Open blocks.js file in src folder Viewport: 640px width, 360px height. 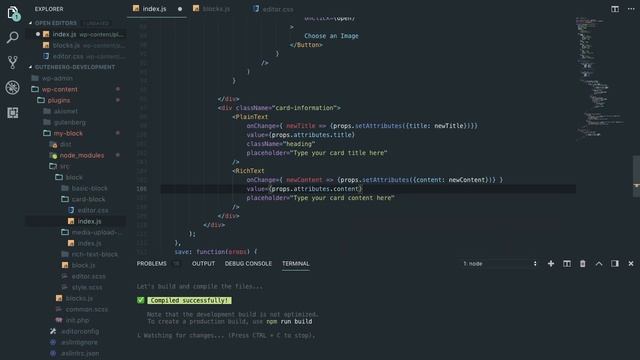(79, 298)
